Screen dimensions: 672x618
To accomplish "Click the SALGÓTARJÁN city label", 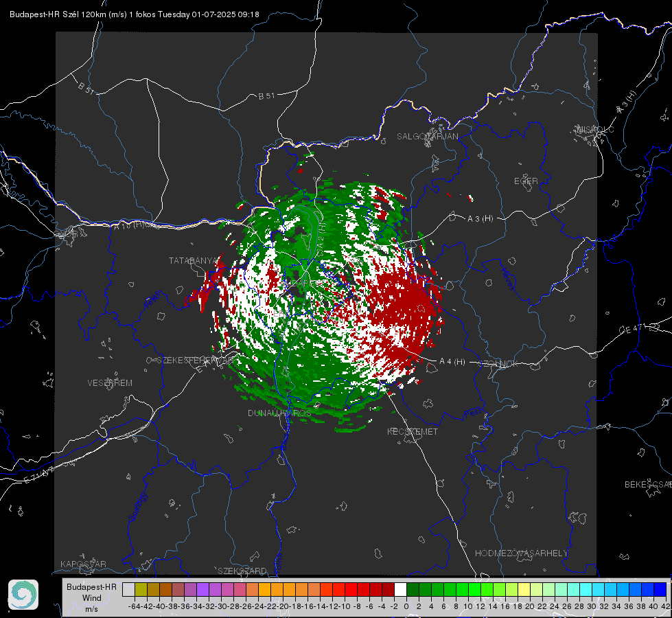I will 427,137.
